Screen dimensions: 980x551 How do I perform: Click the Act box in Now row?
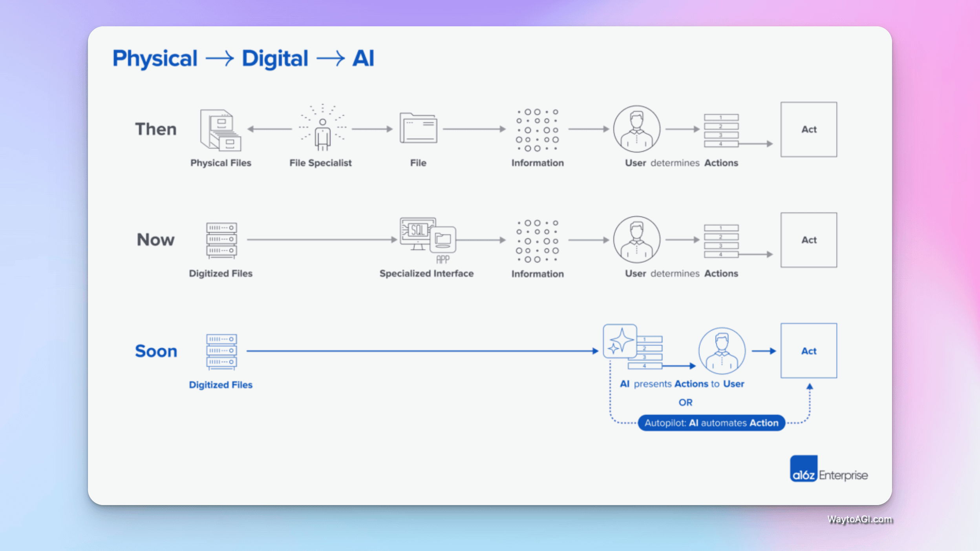coord(808,240)
